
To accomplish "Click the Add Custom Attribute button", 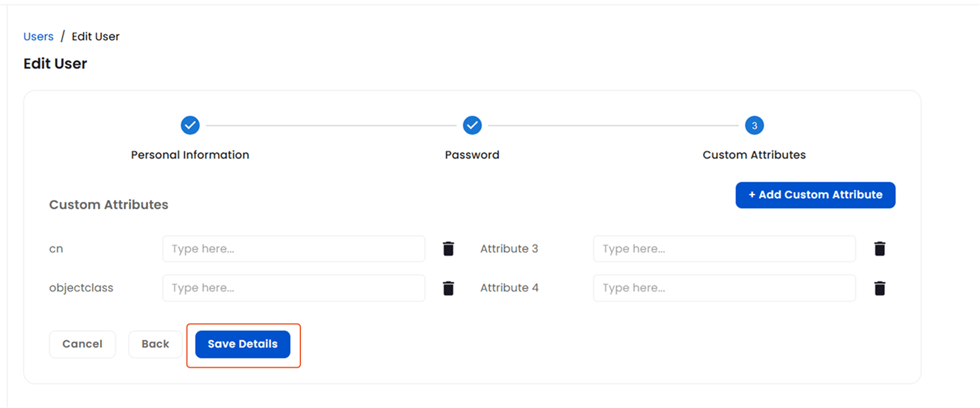I will click(815, 195).
